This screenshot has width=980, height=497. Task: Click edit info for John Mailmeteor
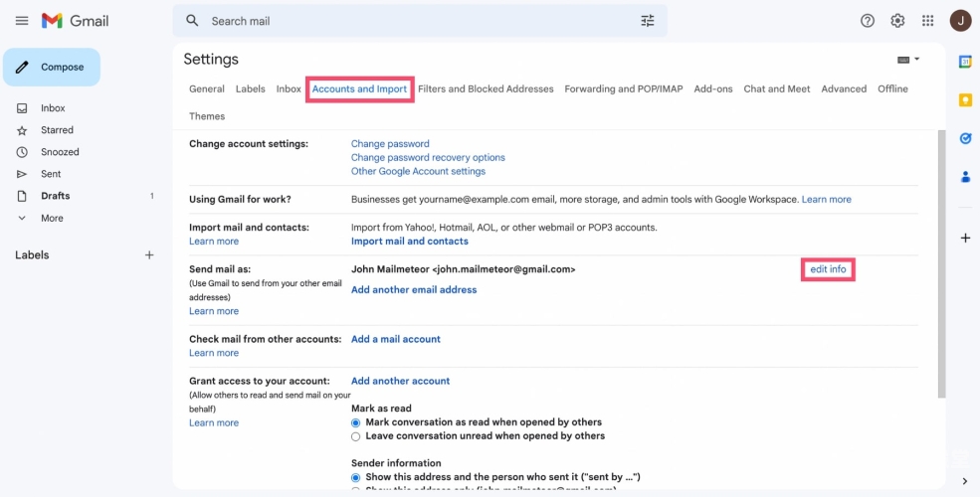pos(828,269)
